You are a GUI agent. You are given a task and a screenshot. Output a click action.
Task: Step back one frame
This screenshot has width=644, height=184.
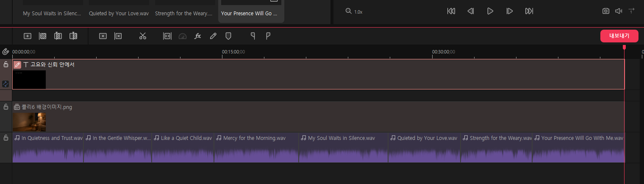point(471,11)
